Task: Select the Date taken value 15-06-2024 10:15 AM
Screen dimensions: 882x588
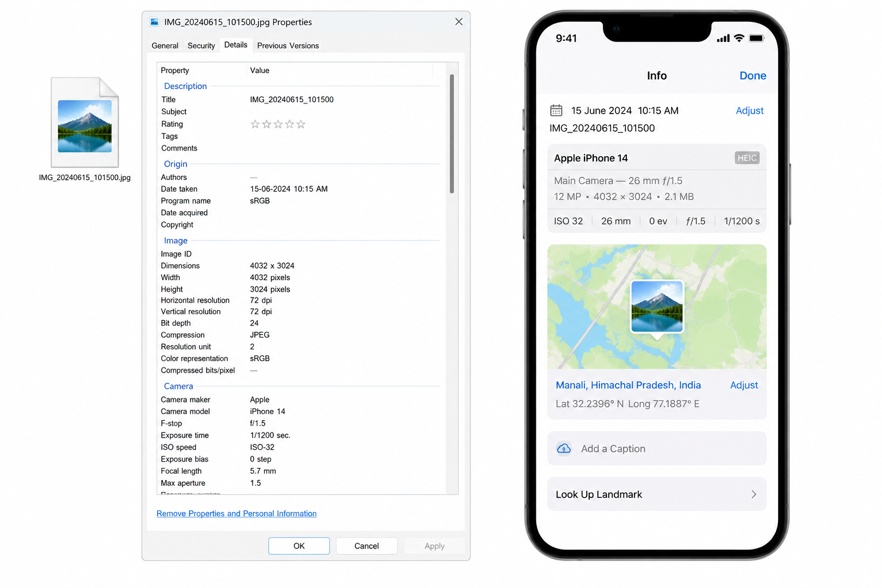Action: pyautogui.click(x=289, y=189)
